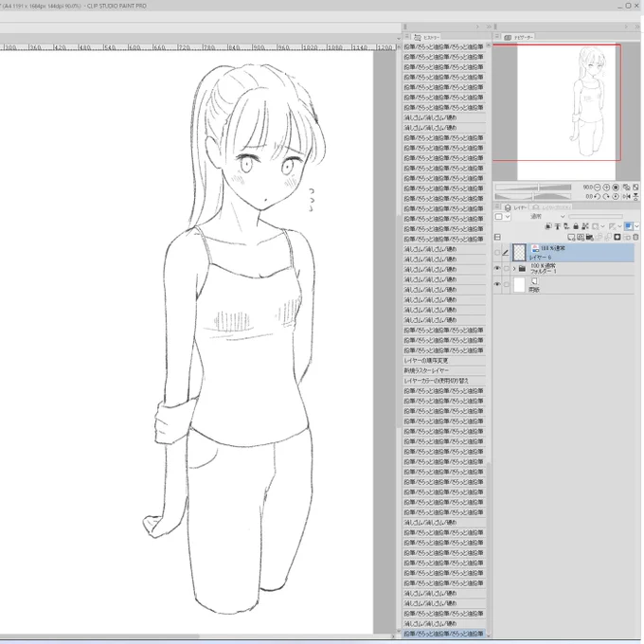
Task: Open the mask enable dropdown arrow
Action: coord(603,226)
